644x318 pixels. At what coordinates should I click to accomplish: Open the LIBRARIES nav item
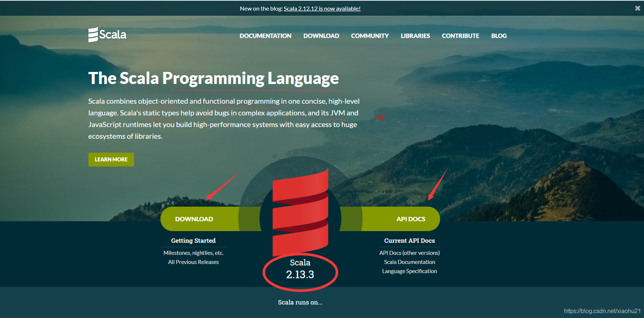click(415, 36)
